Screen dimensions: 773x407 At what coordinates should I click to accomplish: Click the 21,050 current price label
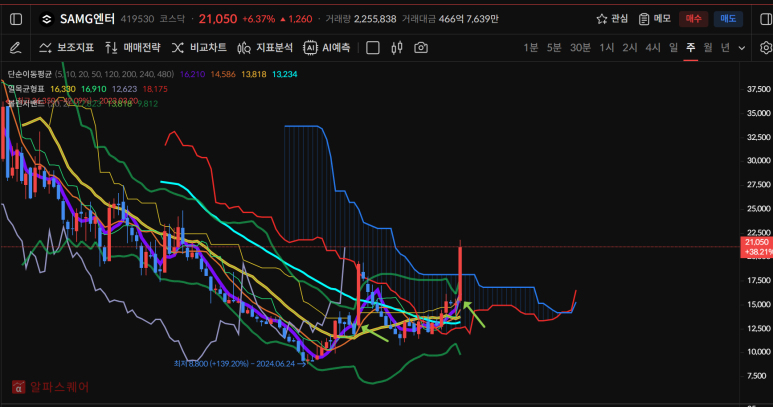(x=218, y=19)
